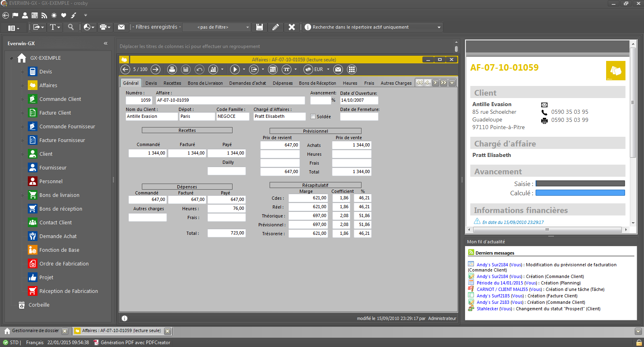The image size is (644, 347).
Task: Print the current Affaires record
Action: (172, 69)
